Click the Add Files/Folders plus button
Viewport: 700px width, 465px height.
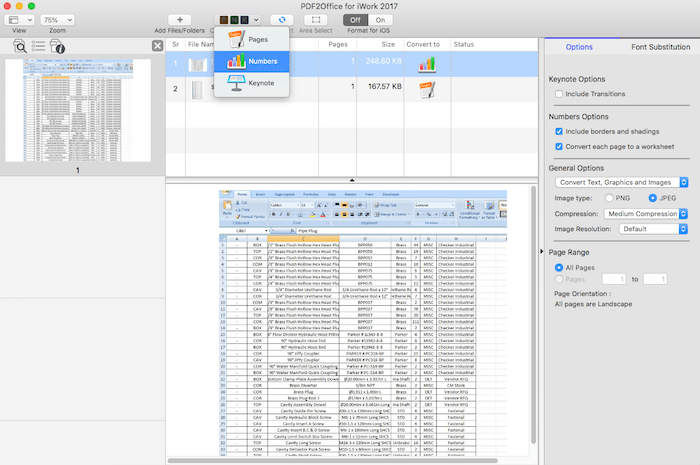tap(179, 20)
